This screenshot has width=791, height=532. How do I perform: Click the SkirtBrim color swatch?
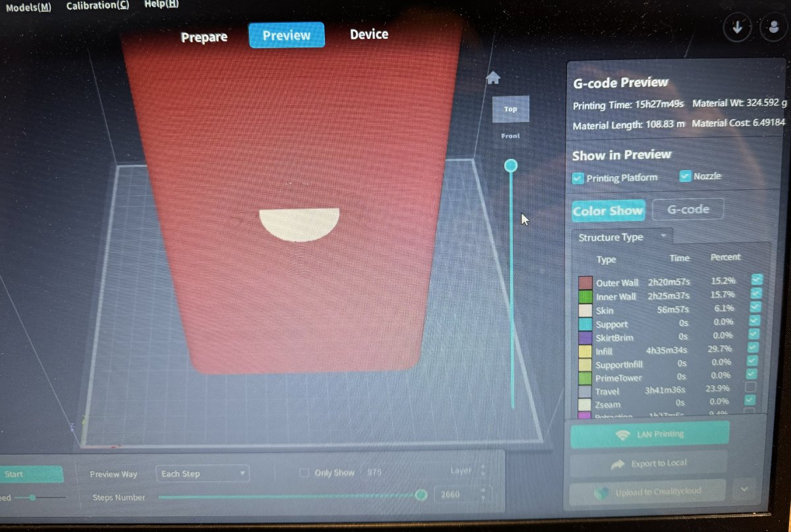(585, 338)
